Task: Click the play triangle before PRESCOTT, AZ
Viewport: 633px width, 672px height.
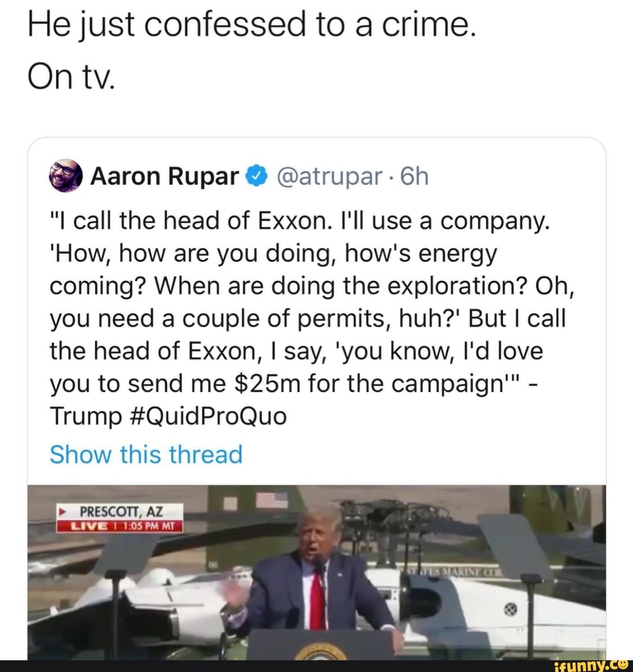Action: [x=63, y=510]
